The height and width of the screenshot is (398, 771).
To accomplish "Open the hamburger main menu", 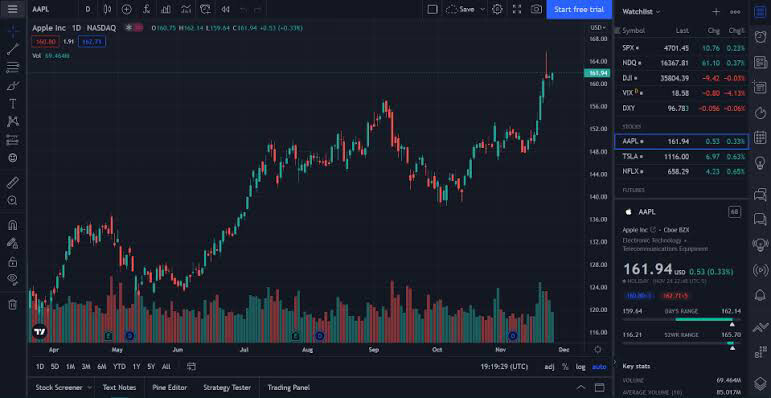I will pos(13,9).
